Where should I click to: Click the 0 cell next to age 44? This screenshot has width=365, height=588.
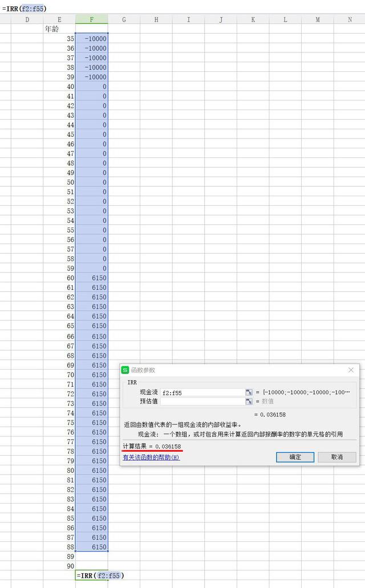pyautogui.click(x=91, y=125)
